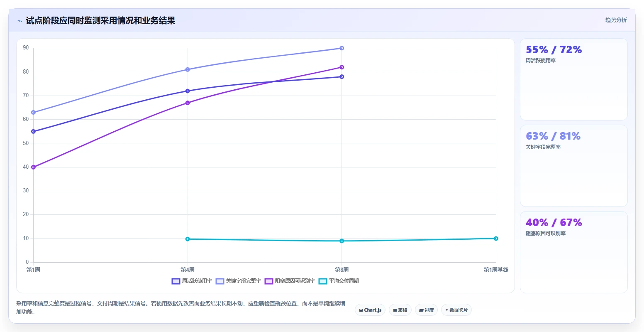The image size is (644, 332).
Task: Click the 第8周 axis label
Action: click(x=342, y=270)
